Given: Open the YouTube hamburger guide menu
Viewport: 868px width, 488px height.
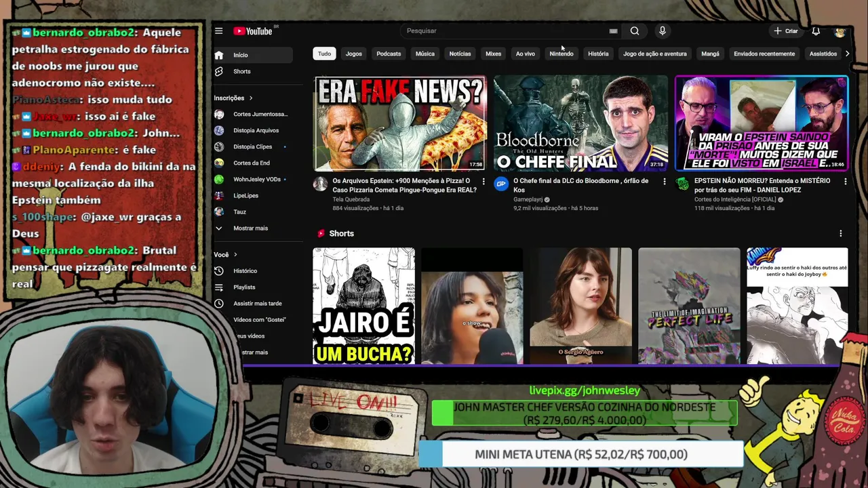Looking at the screenshot, I should [218, 30].
